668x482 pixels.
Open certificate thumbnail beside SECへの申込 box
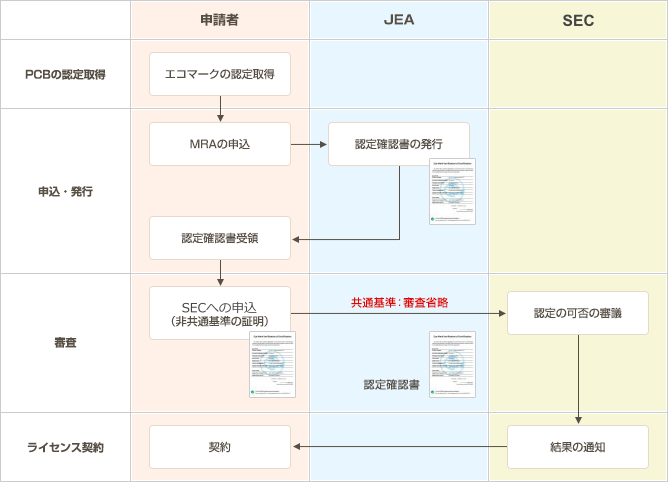pos(272,364)
